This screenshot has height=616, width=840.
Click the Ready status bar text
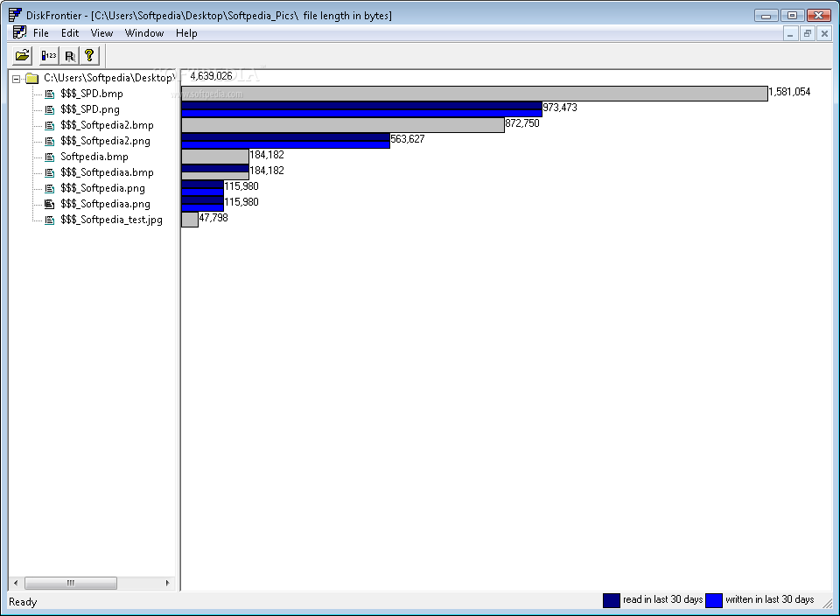pyautogui.click(x=23, y=602)
